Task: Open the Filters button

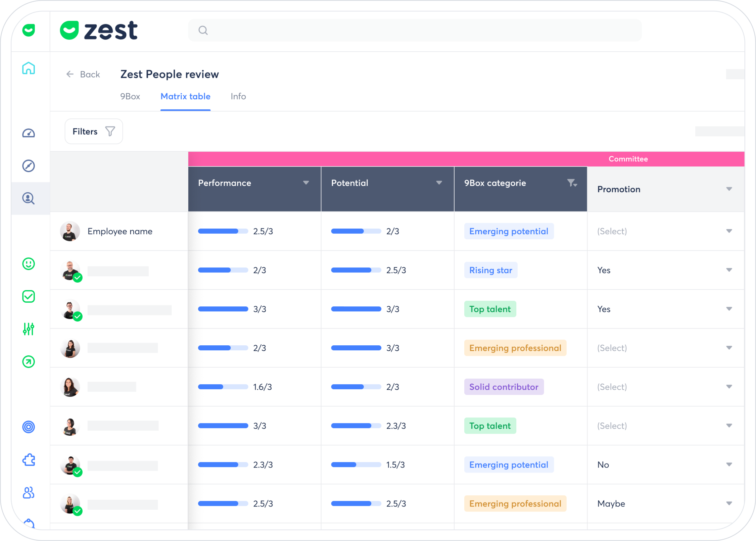Action: click(94, 132)
